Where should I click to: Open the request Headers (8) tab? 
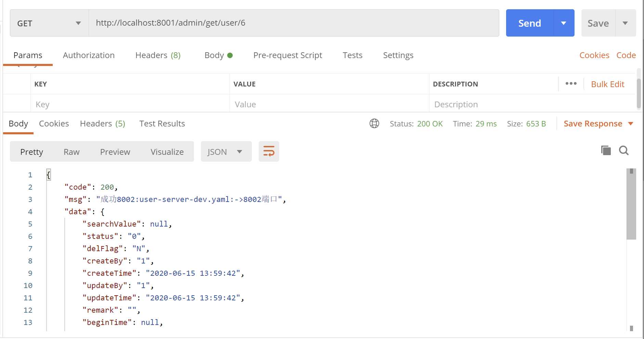pyautogui.click(x=158, y=55)
